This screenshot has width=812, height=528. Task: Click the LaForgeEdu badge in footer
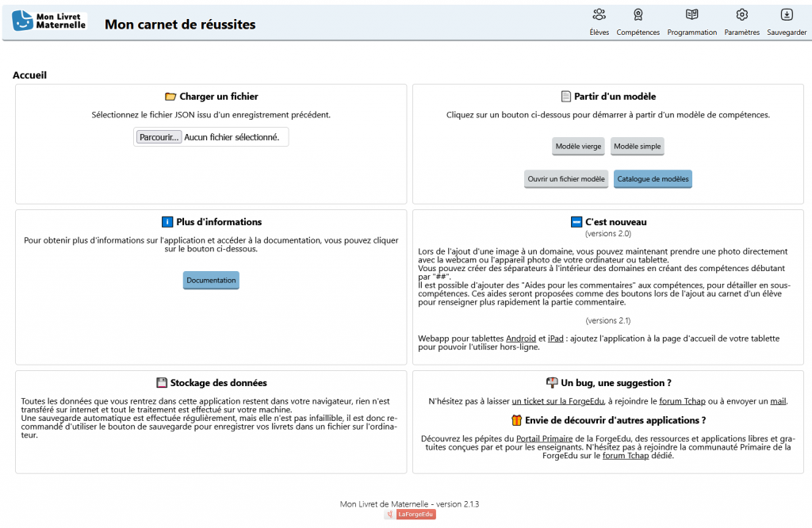click(411, 515)
